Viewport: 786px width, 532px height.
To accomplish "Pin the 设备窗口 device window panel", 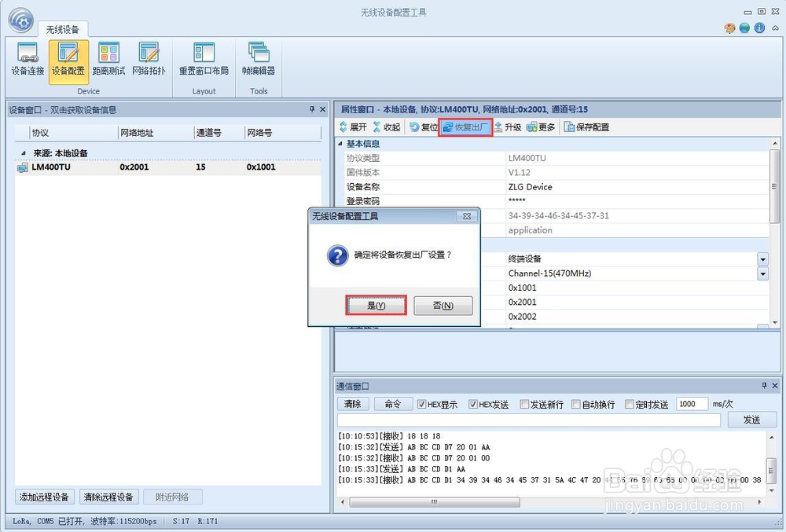I will pyautogui.click(x=312, y=109).
